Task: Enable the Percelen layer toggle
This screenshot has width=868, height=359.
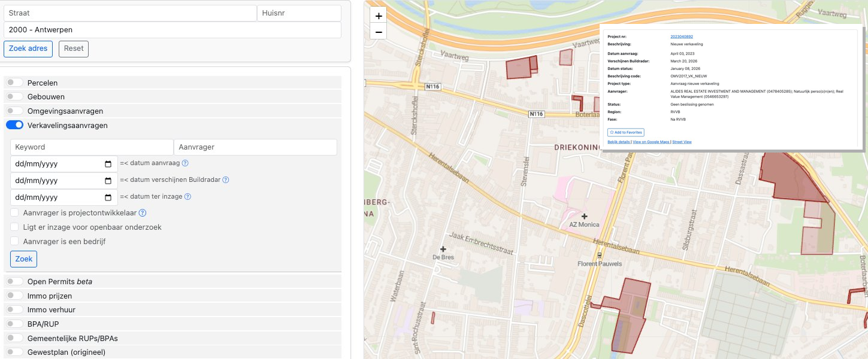Action: click(x=15, y=83)
